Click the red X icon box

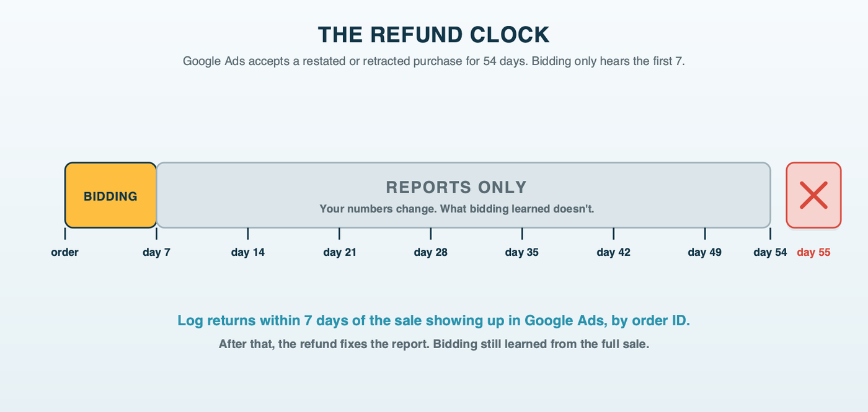pyautogui.click(x=813, y=195)
